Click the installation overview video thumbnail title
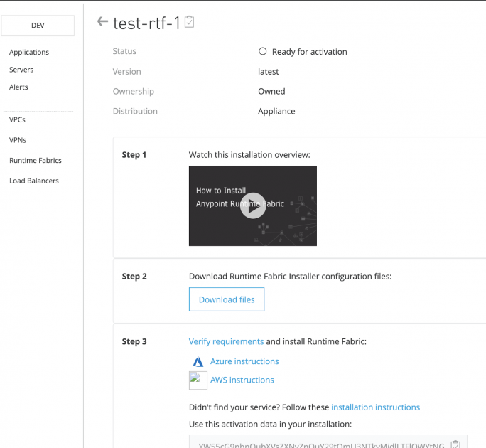Viewport: 486px width, 448px height. pos(240,197)
